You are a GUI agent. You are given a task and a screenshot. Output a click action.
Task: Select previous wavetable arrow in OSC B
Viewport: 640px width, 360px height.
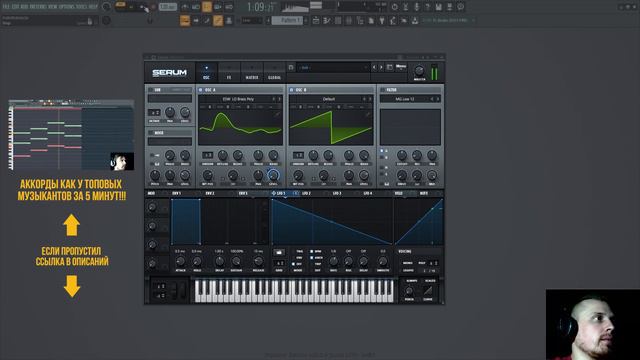pos(364,99)
